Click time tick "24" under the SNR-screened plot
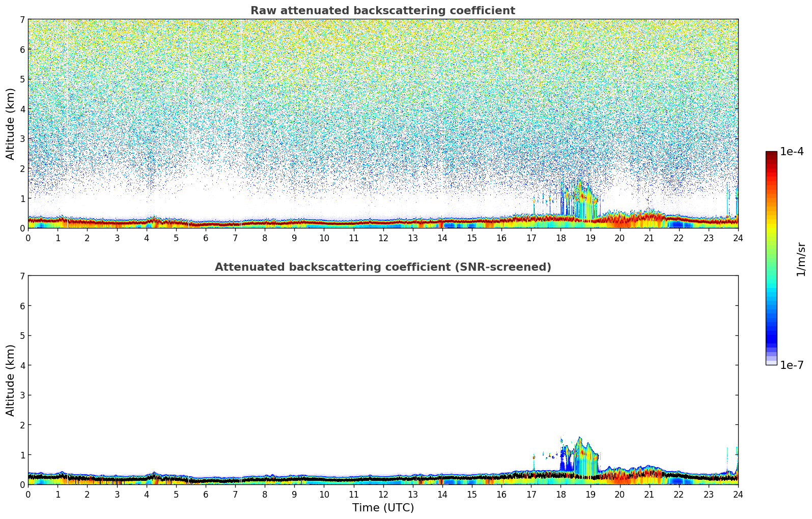 [738, 494]
